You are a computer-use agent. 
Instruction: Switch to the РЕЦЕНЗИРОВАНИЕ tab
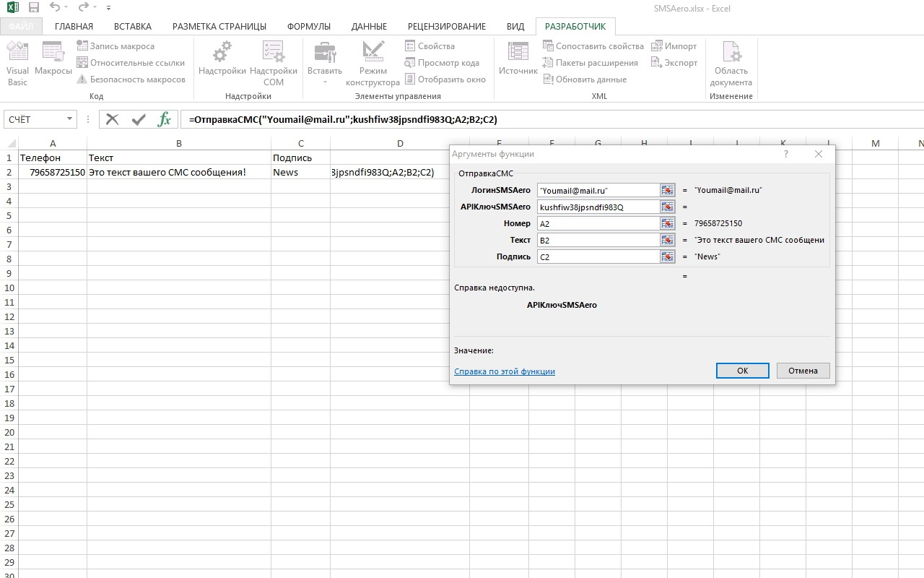click(x=447, y=27)
